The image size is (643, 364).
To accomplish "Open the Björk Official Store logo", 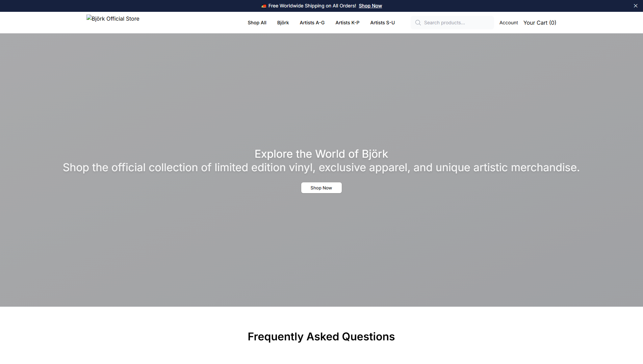I will pos(113,19).
